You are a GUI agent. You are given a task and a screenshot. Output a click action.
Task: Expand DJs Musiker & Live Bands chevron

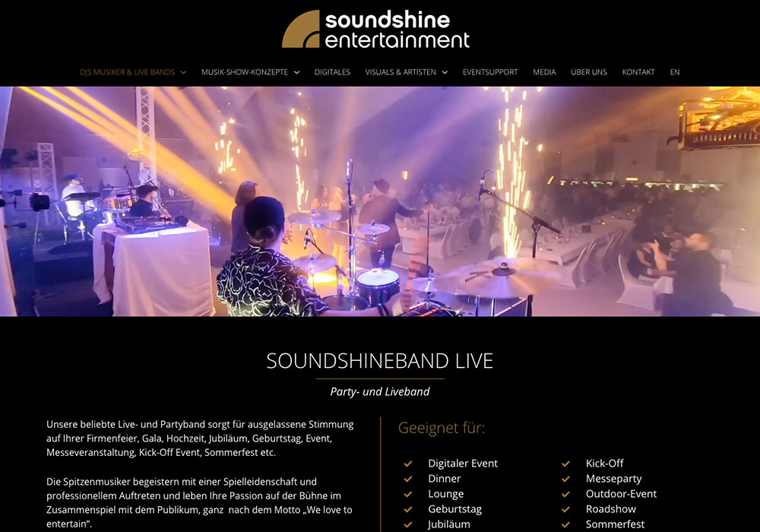(183, 73)
